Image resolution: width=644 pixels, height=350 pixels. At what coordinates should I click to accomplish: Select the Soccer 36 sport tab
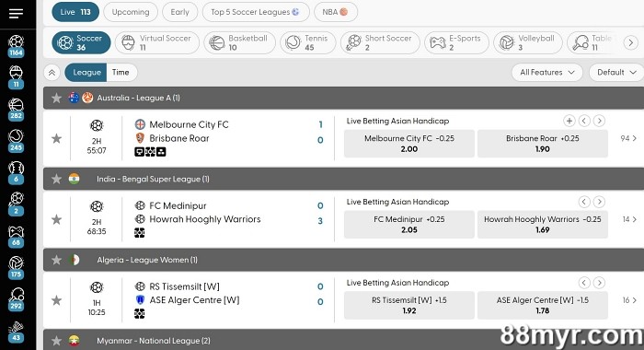tap(81, 42)
